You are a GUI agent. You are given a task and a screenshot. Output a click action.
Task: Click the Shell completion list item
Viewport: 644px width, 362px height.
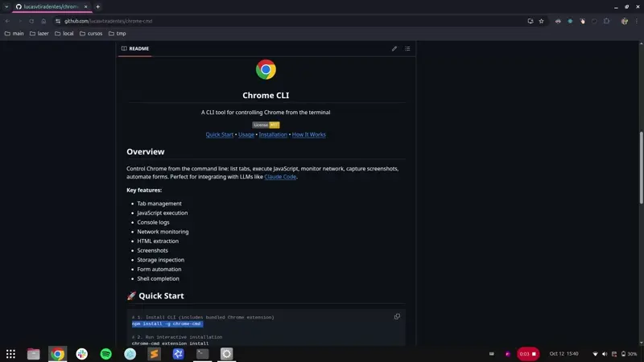[x=158, y=278]
